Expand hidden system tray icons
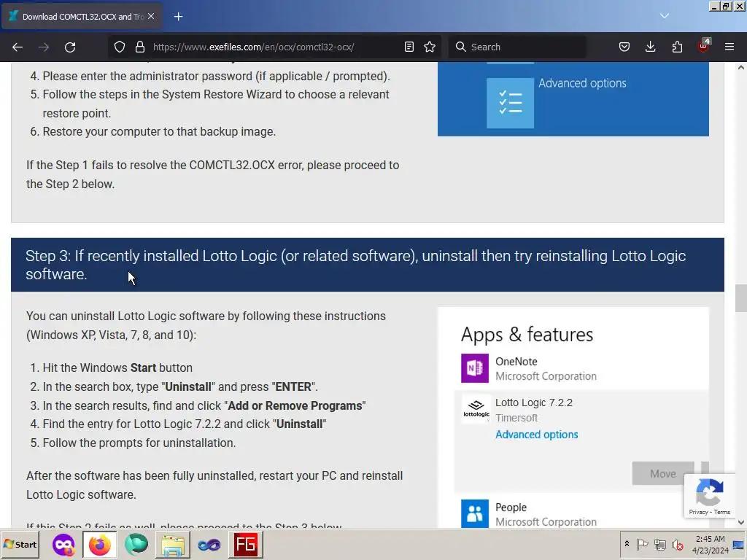747x560 pixels. pos(627,544)
